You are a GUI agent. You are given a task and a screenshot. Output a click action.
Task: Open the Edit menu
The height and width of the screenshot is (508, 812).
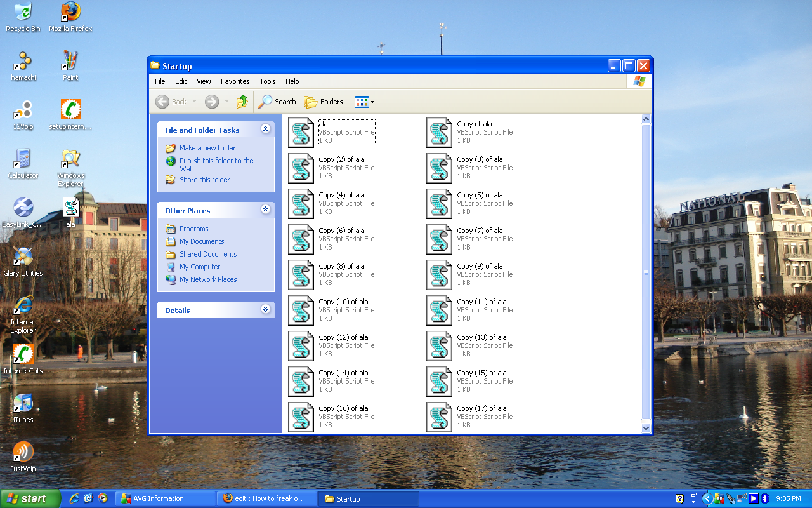pyautogui.click(x=181, y=81)
